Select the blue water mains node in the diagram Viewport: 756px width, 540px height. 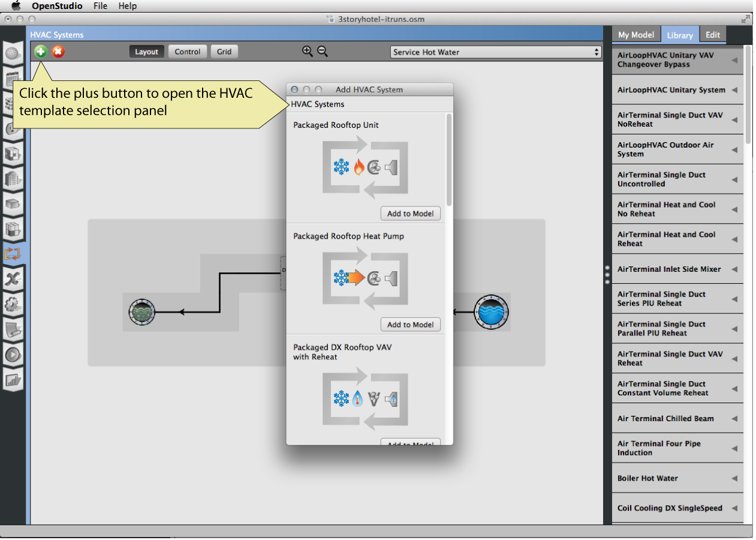492,312
